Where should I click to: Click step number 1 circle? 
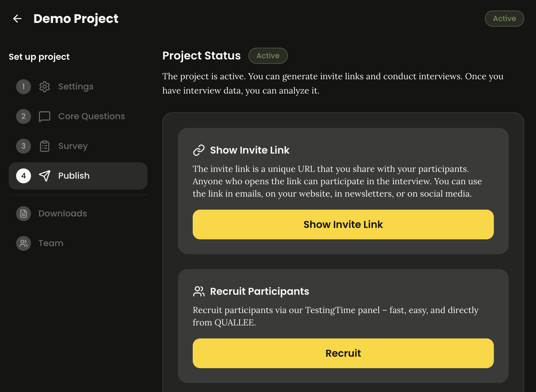[24, 87]
